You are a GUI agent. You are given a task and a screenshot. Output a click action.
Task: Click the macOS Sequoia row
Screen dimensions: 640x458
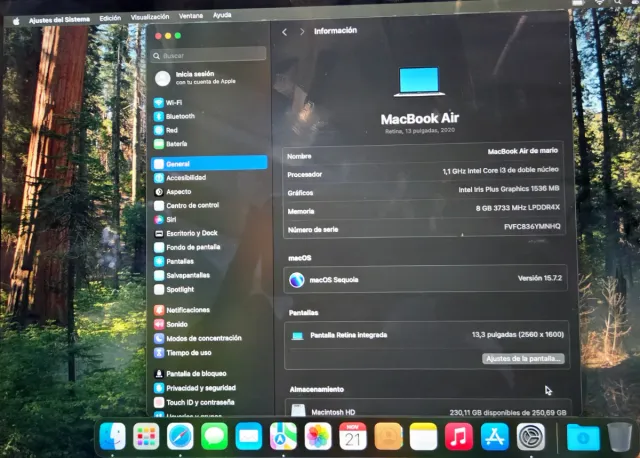pyautogui.click(x=425, y=279)
